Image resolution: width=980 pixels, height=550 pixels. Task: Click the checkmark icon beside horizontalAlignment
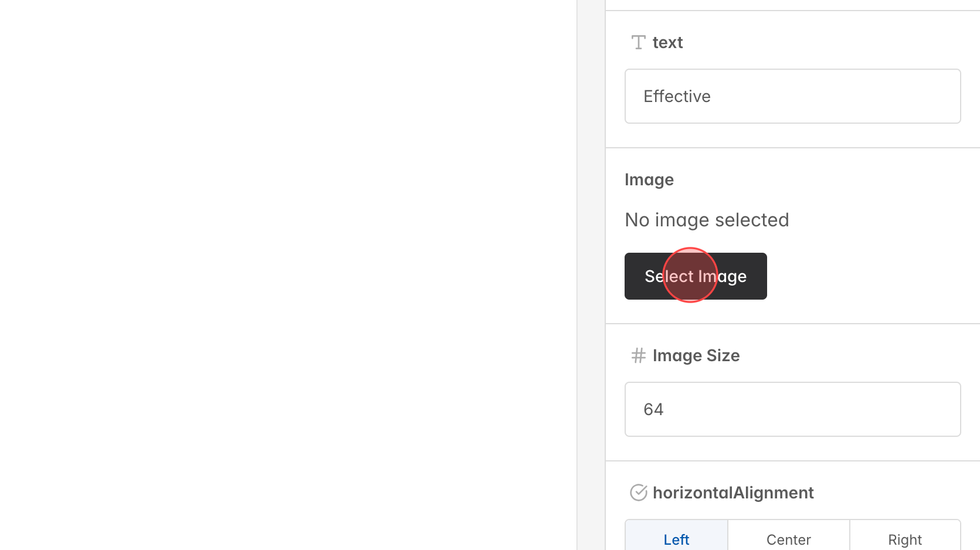(x=638, y=493)
